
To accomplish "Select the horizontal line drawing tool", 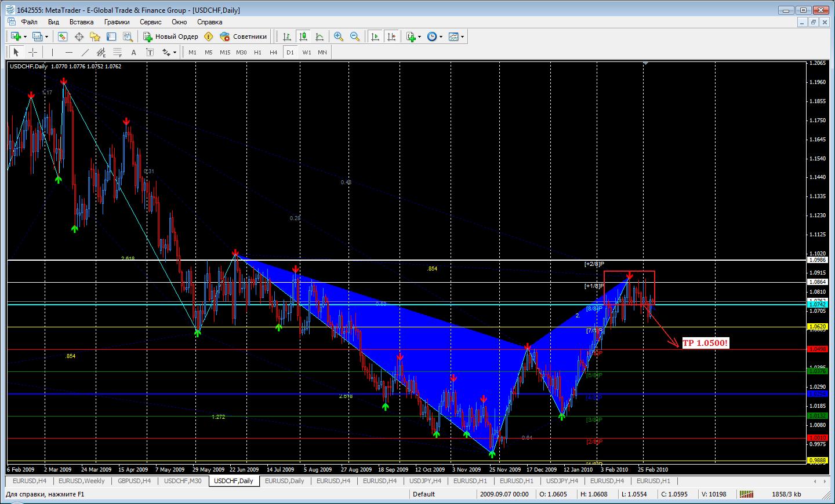I will click(68, 52).
